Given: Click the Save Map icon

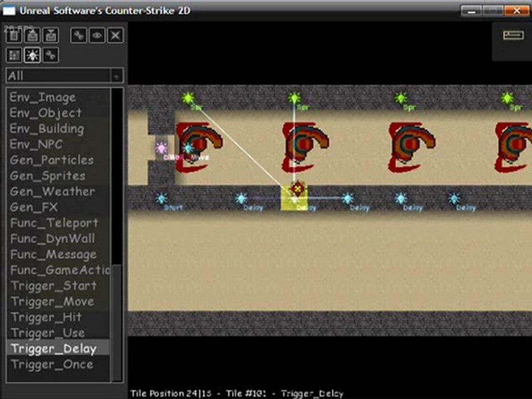Looking at the screenshot, I should click(x=50, y=35).
